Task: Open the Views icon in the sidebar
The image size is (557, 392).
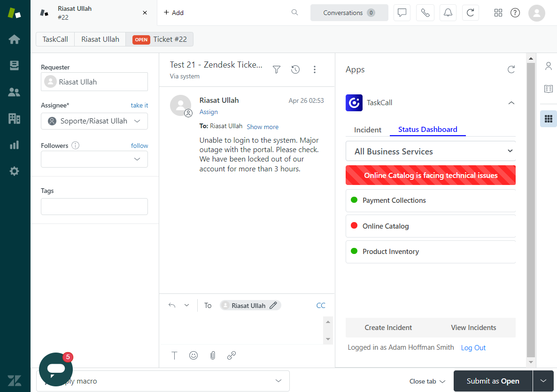Action: pyautogui.click(x=14, y=66)
